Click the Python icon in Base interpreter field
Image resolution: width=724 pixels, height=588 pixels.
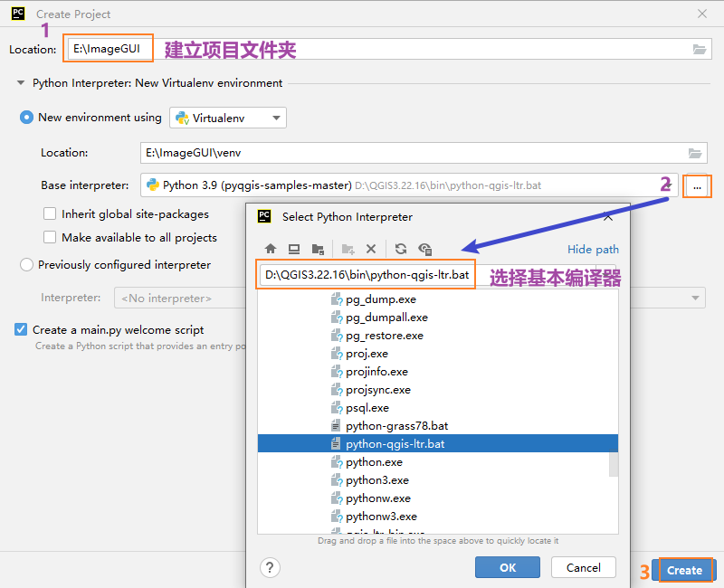[153, 185]
